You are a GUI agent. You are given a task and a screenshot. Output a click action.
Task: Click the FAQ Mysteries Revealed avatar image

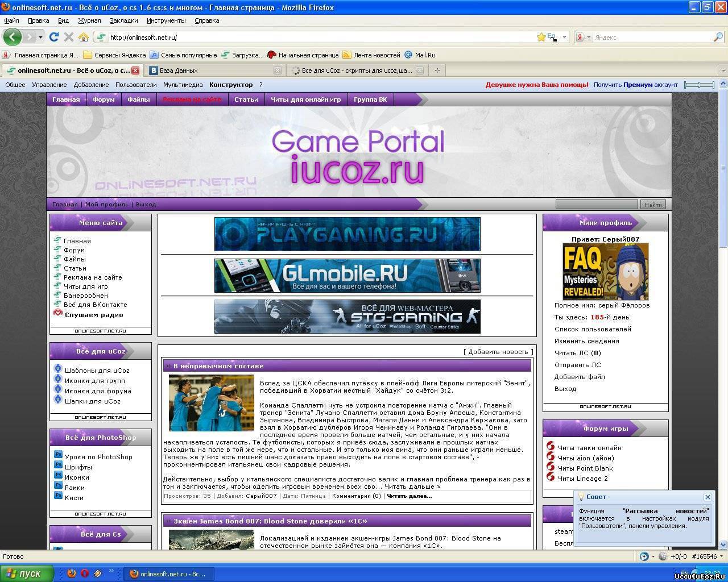(606, 272)
